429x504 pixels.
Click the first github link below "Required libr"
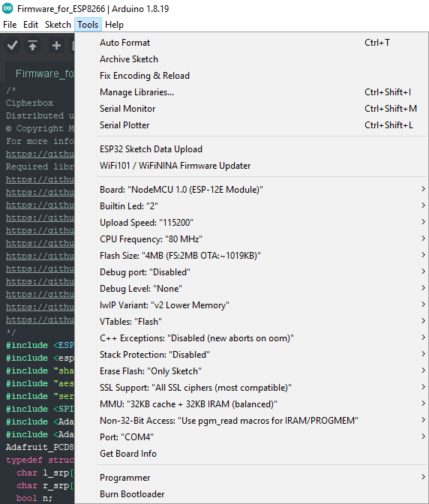[40, 180]
